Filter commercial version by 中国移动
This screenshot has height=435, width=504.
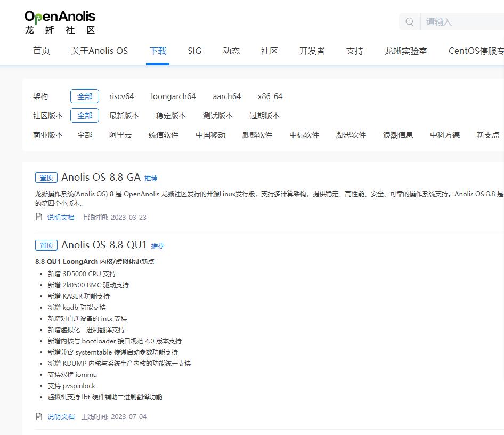(x=210, y=135)
